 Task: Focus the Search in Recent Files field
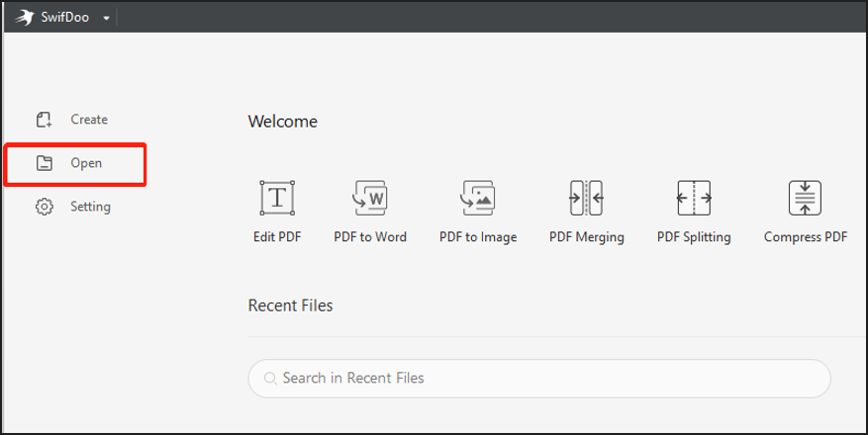tap(539, 378)
